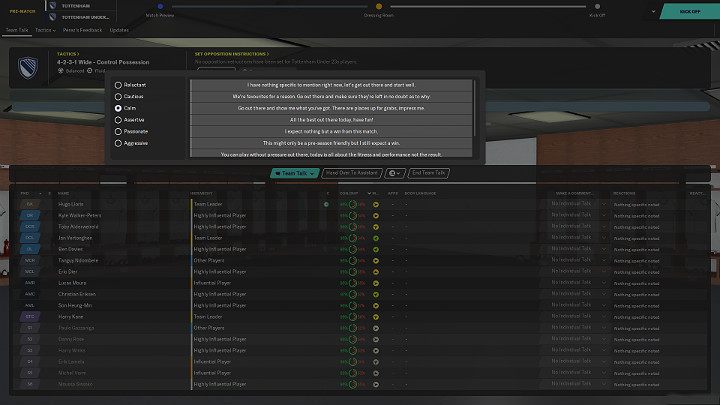Image resolution: width=720 pixels, height=405 pixels.
Task: Open Harry Kane's No Individual Talk dropdown
Action: (x=574, y=316)
